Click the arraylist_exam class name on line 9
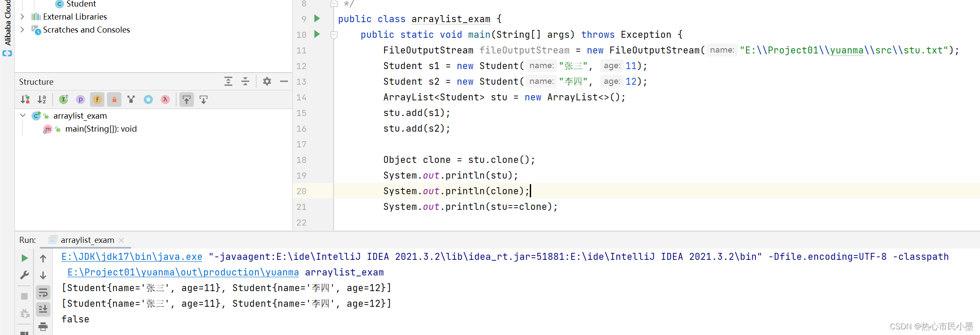 [x=451, y=19]
